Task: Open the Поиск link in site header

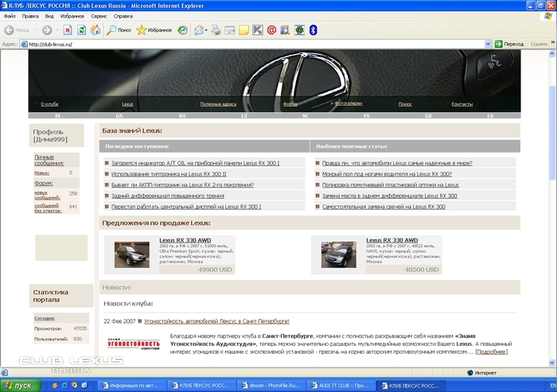Action: point(405,104)
